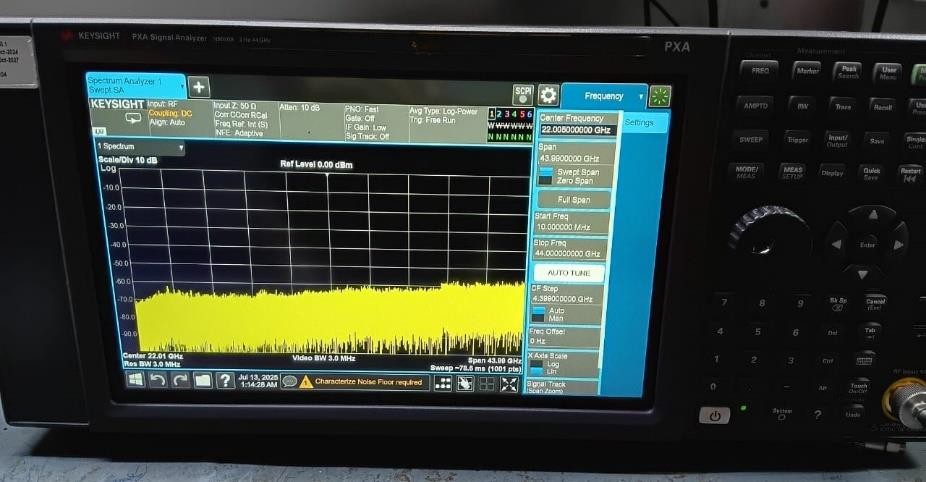The height and width of the screenshot is (482, 926).
Task: Expand the display with the full-screen arrows icon
Action: click(x=509, y=385)
